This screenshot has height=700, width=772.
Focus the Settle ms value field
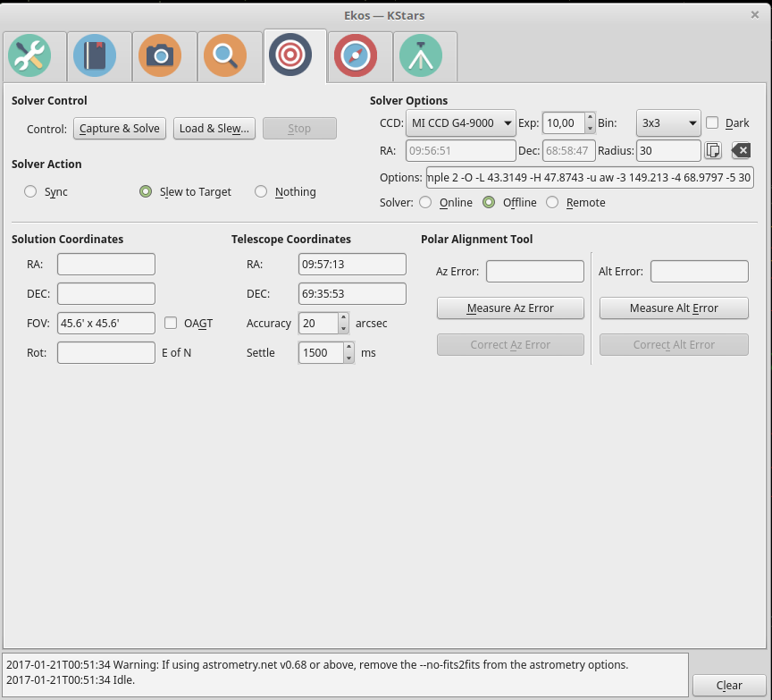tap(322, 353)
